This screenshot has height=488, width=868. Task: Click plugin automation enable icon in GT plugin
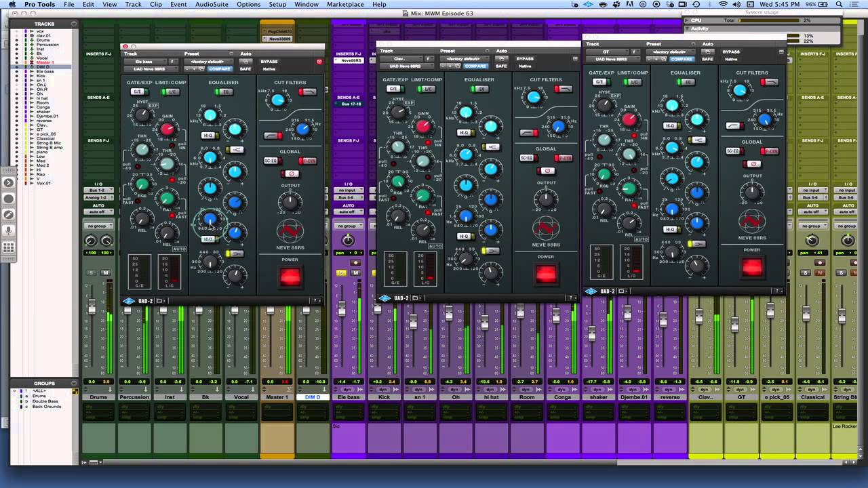pos(708,52)
